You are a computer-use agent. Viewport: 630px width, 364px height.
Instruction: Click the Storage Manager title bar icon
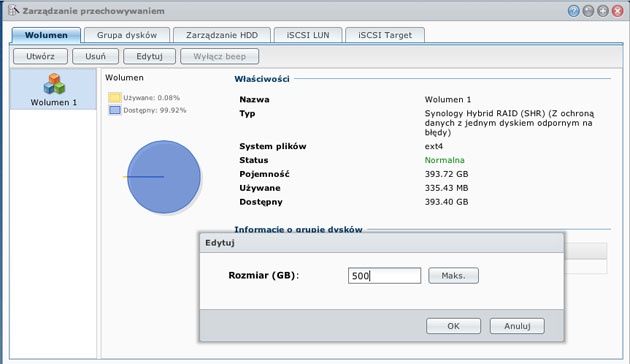[x=13, y=10]
